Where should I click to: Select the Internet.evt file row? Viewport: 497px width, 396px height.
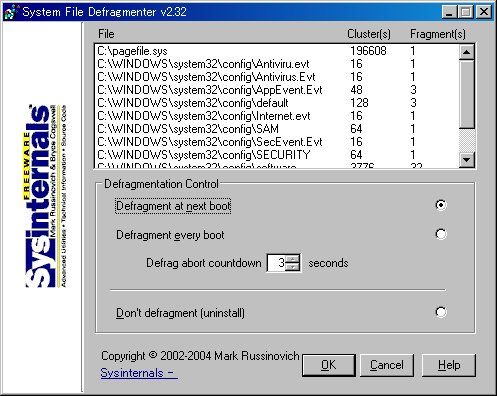point(277,116)
